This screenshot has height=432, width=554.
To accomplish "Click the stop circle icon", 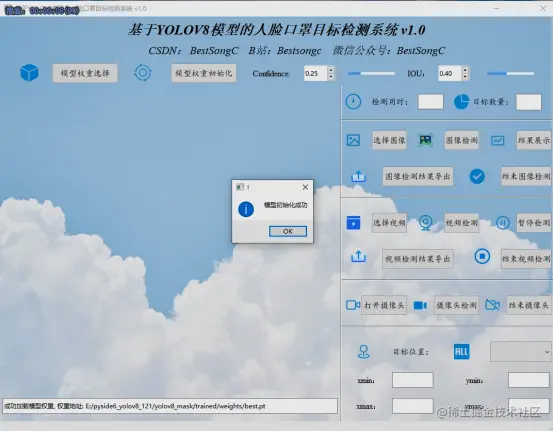I will coord(482,256).
